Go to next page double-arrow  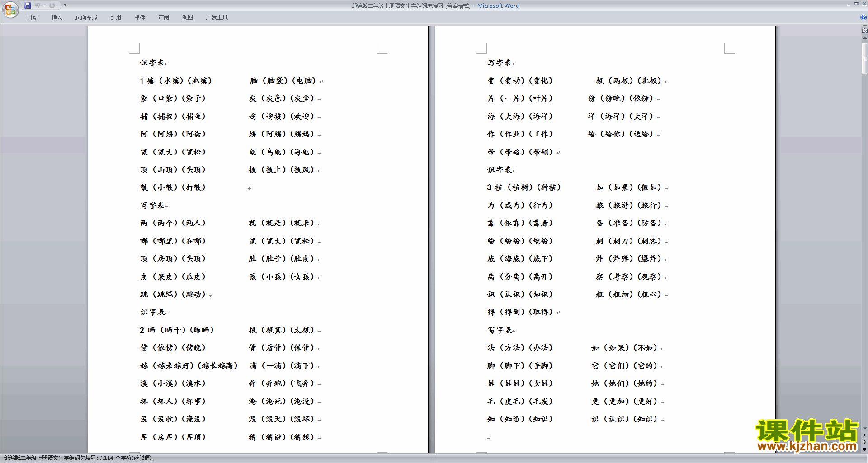coord(864,449)
